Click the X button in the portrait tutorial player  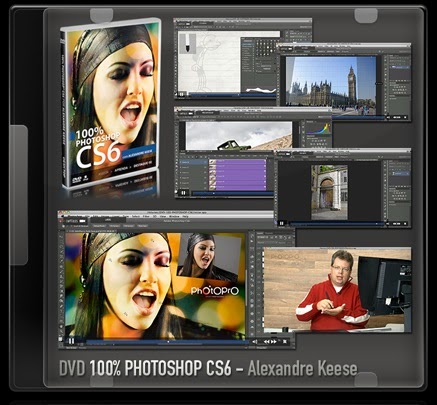(x=285, y=341)
